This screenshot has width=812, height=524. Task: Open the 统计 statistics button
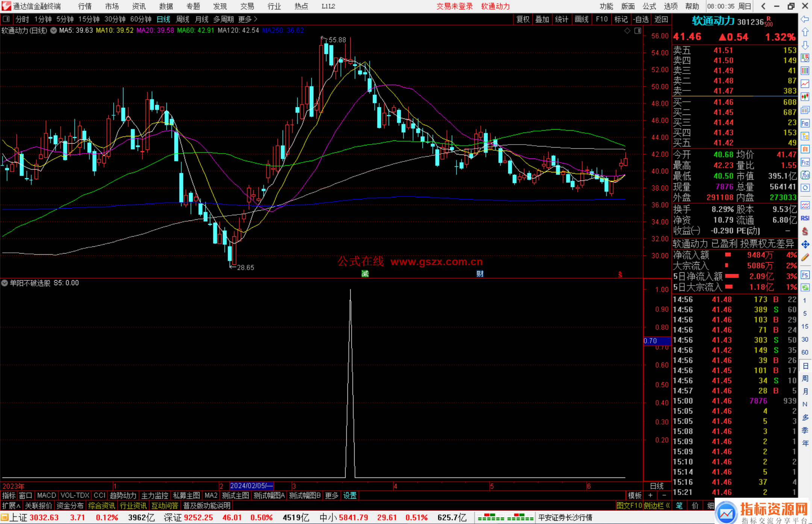[x=562, y=19]
